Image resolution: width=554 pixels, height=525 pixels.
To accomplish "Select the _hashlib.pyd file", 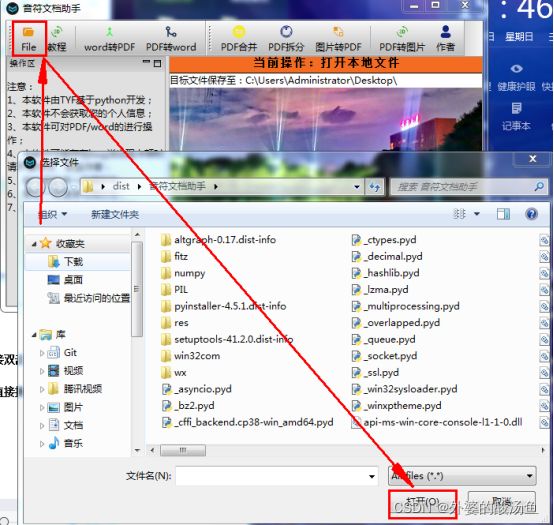I will pyautogui.click(x=386, y=273).
